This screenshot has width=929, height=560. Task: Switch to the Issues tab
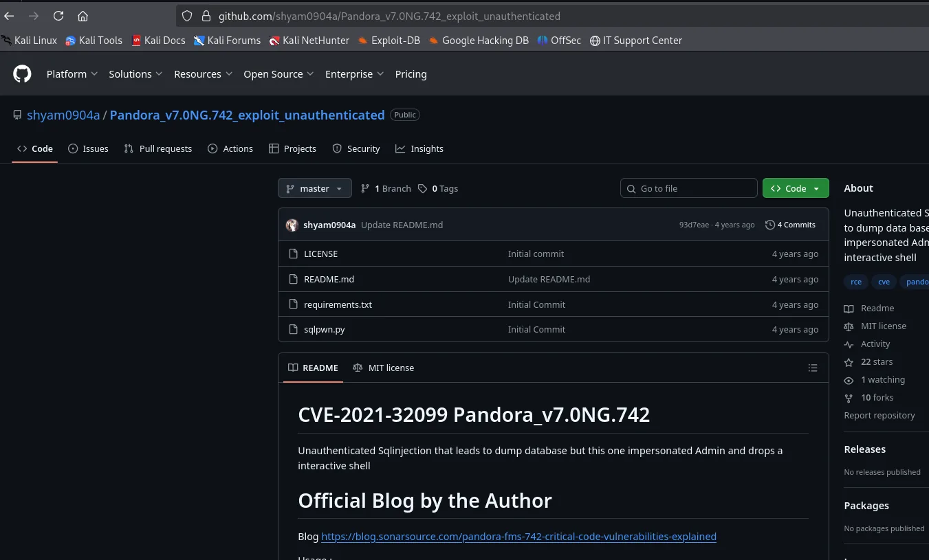click(89, 148)
